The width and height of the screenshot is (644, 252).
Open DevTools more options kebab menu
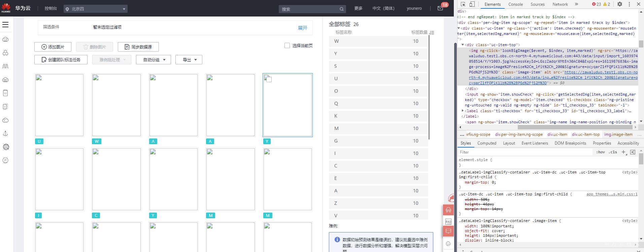pos(629,4)
